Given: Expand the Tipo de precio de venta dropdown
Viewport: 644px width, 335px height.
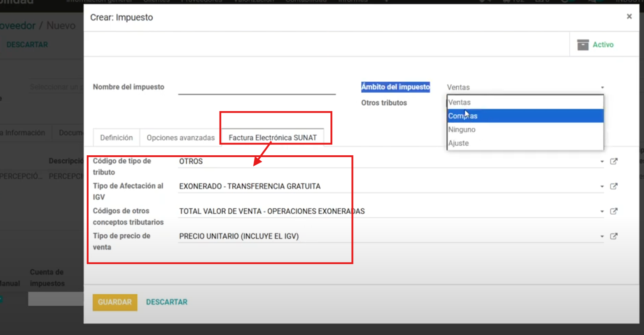Looking at the screenshot, I should pyautogui.click(x=602, y=236).
